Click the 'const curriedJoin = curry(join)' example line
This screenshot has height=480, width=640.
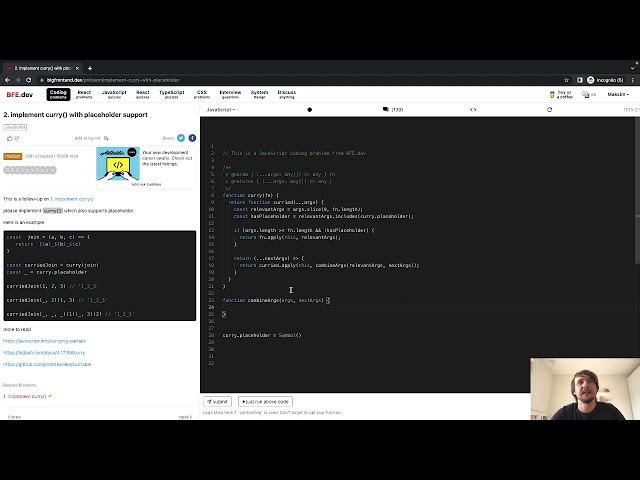(x=53, y=265)
